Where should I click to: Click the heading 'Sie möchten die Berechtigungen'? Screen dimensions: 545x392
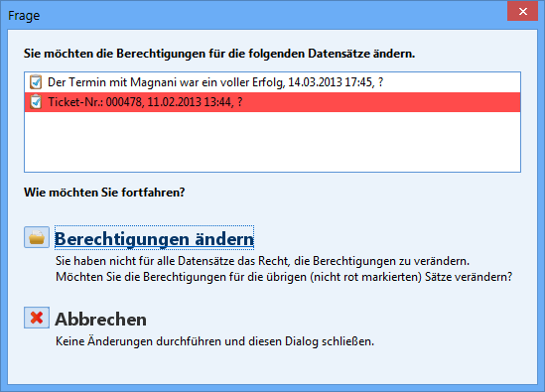pyautogui.click(x=219, y=54)
